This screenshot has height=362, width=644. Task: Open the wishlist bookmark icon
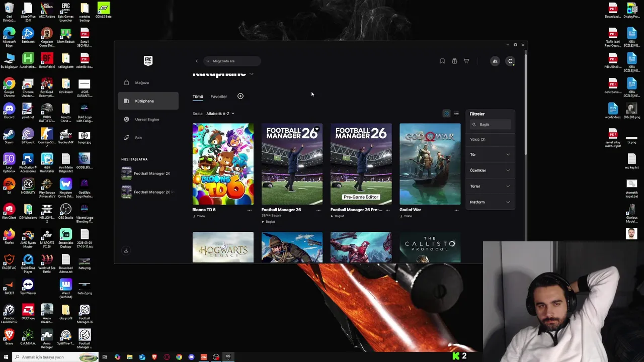point(442,61)
